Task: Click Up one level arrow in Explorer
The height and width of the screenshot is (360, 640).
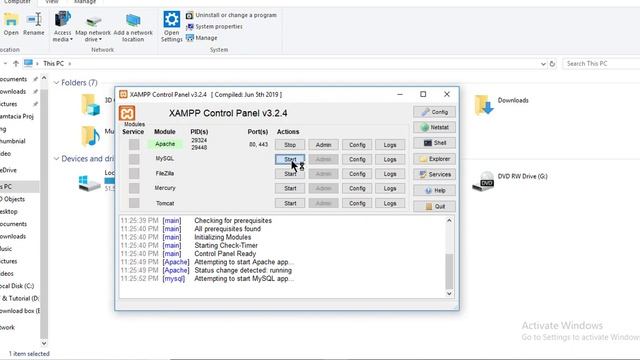Action: pos(16,64)
